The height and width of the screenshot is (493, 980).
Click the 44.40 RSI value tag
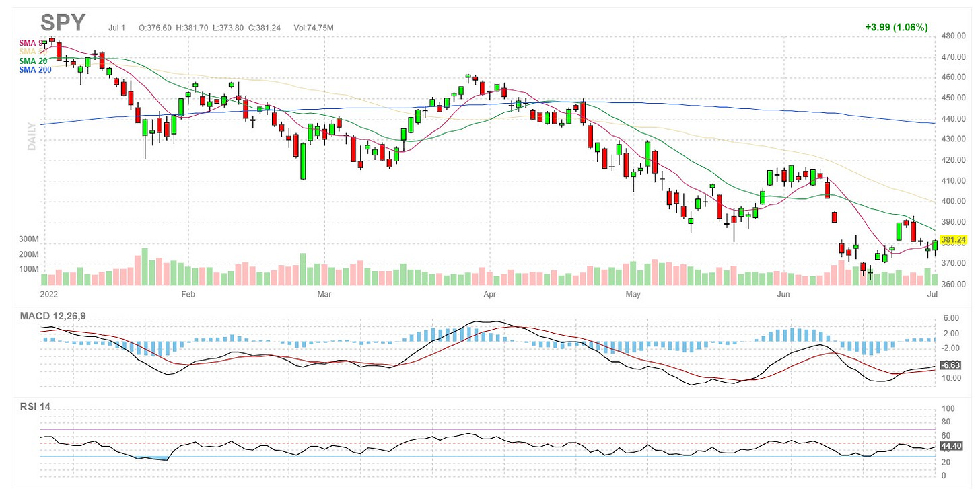[x=952, y=445]
